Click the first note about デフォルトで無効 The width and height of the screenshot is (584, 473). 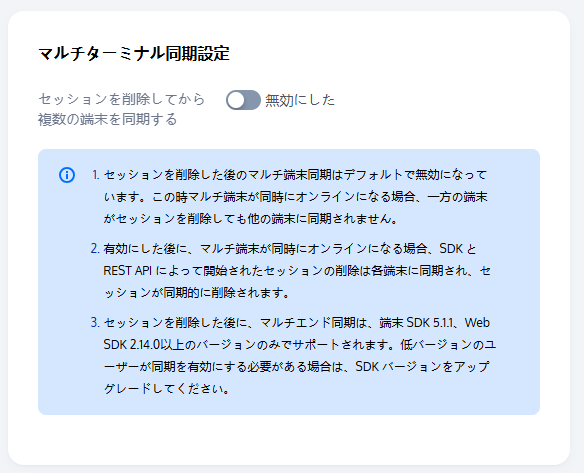click(x=295, y=197)
